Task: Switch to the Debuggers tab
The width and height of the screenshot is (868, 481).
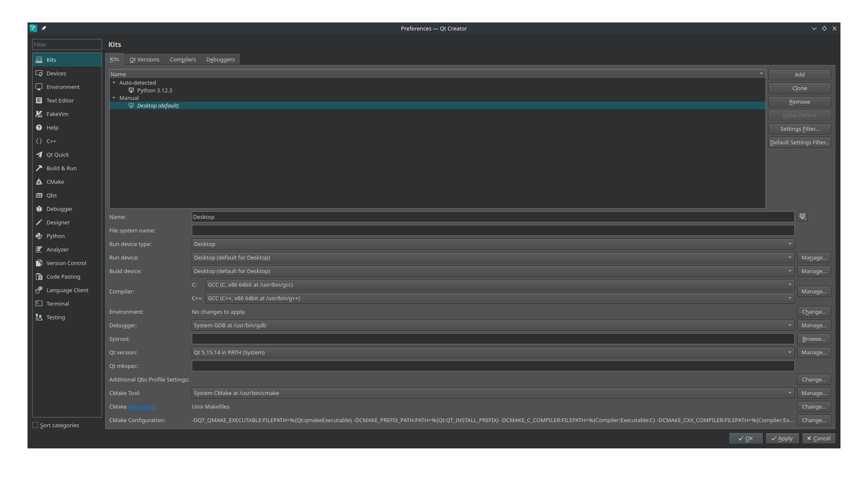Action: [220, 59]
